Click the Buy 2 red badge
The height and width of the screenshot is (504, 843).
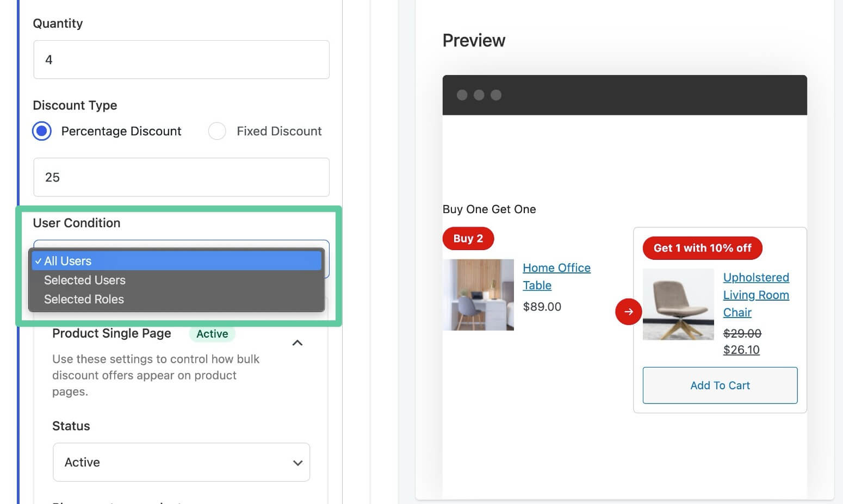(x=468, y=238)
